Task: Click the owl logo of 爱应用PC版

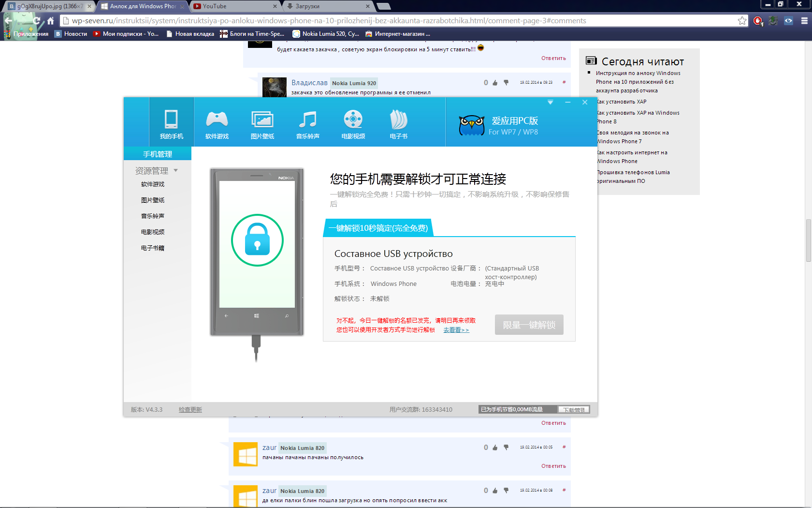Action: pos(471,126)
